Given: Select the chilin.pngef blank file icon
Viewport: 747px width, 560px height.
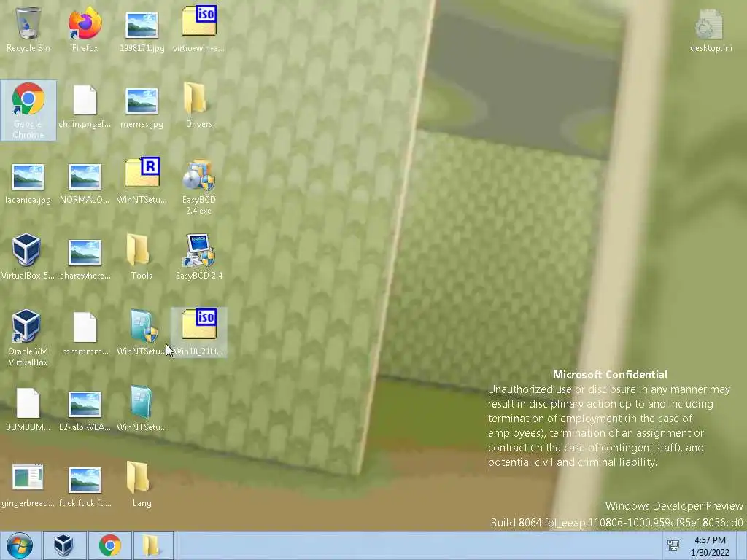Looking at the screenshot, I should coord(85,106).
